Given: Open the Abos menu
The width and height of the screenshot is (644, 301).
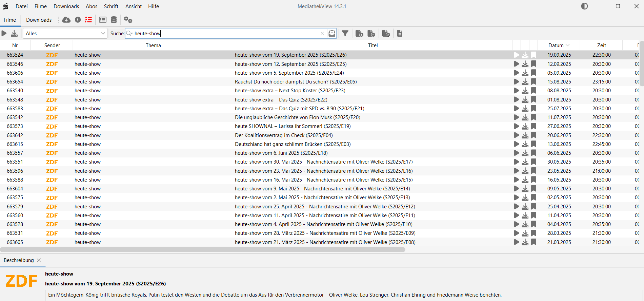Looking at the screenshot, I should click(x=92, y=6).
